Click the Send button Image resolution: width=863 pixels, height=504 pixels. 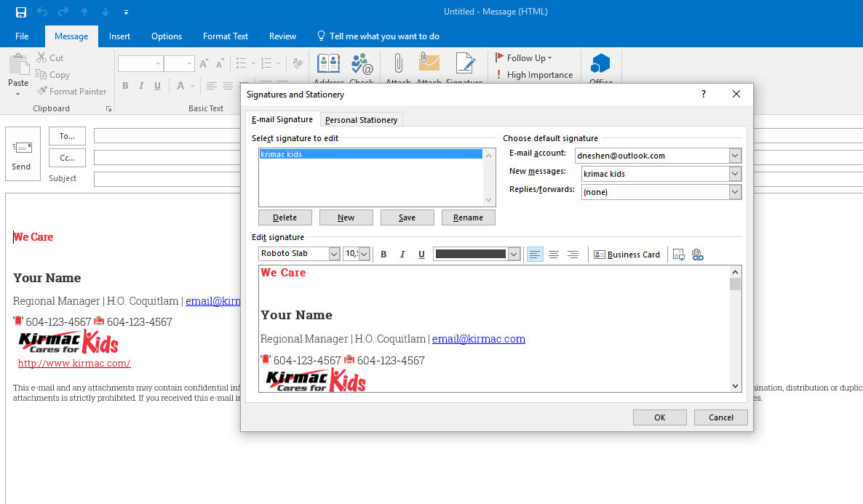tap(21, 155)
